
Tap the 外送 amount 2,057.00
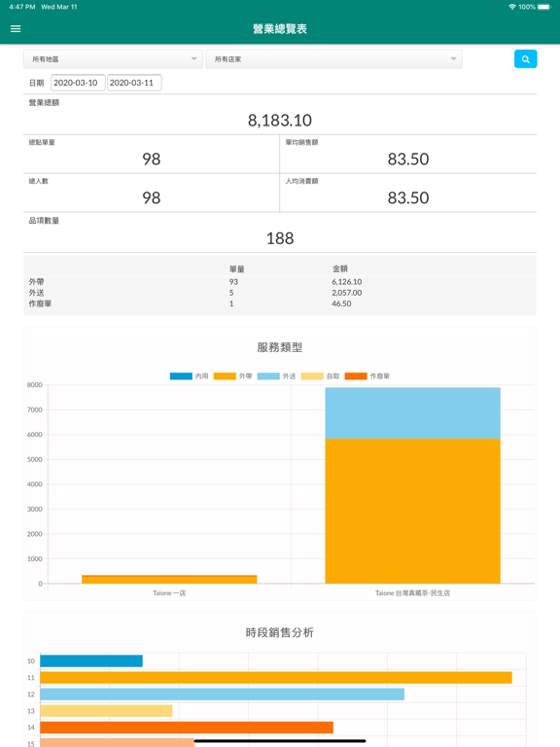coord(347,293)
